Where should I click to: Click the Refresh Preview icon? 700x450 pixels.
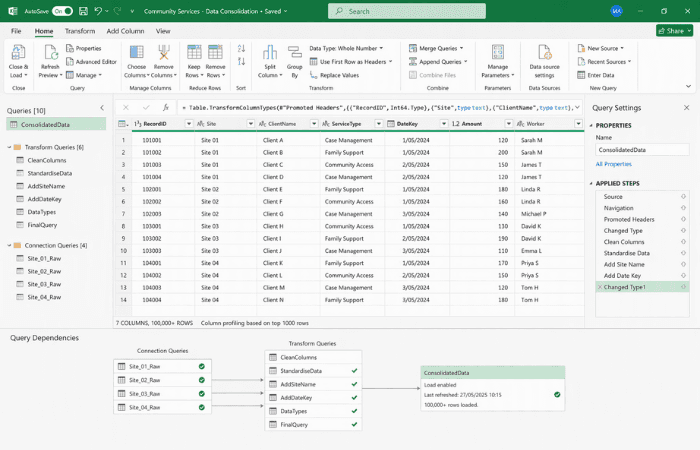point(50,53)
